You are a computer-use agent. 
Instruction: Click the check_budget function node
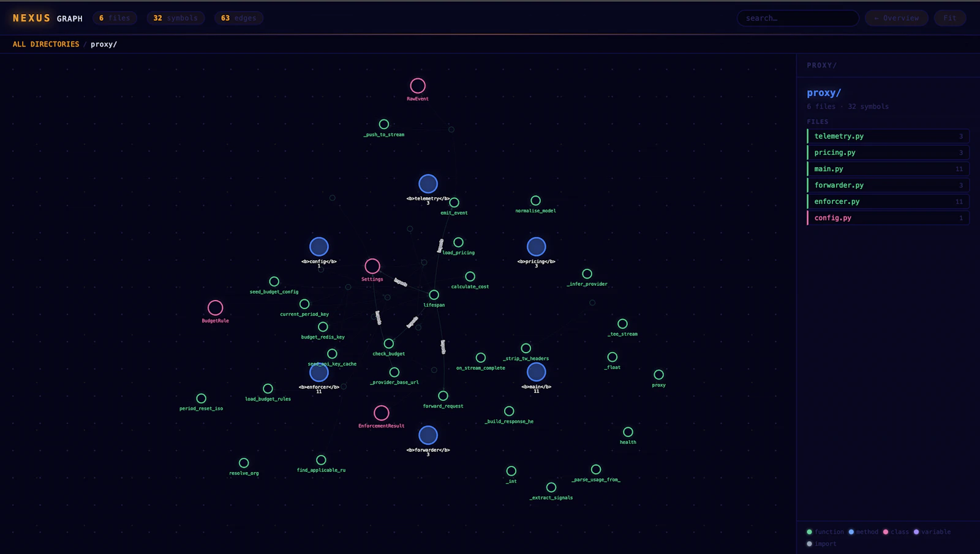coord(389,344)
